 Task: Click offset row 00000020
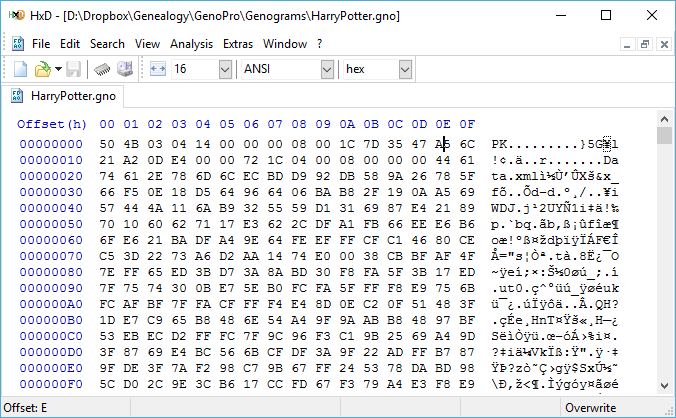point(51,176)
